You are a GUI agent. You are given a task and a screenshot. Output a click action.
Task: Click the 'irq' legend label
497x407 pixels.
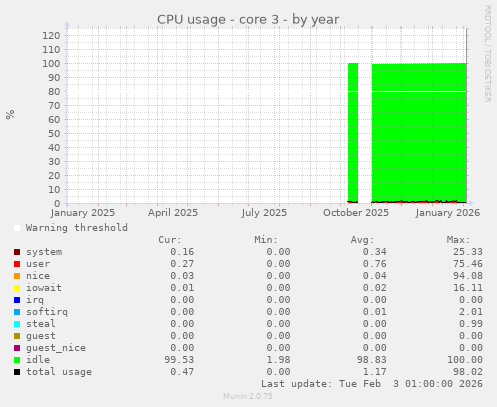coord(35,300)
